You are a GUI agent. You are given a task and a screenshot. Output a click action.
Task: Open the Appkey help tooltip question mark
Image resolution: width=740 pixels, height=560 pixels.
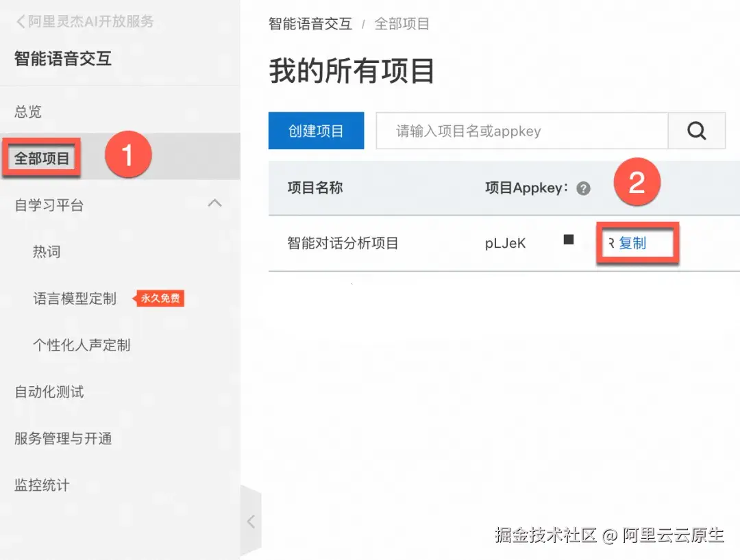[x=584, y=190]
